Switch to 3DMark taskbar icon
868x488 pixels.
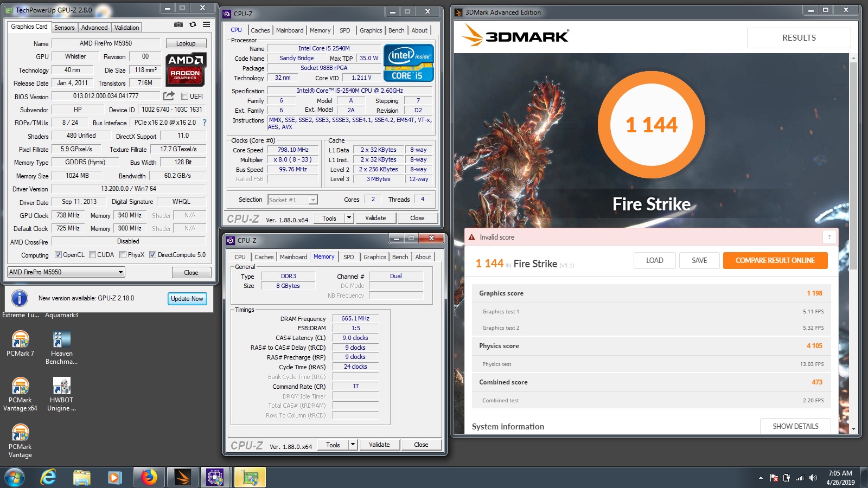pyautogui.click(x=182, y=478)
